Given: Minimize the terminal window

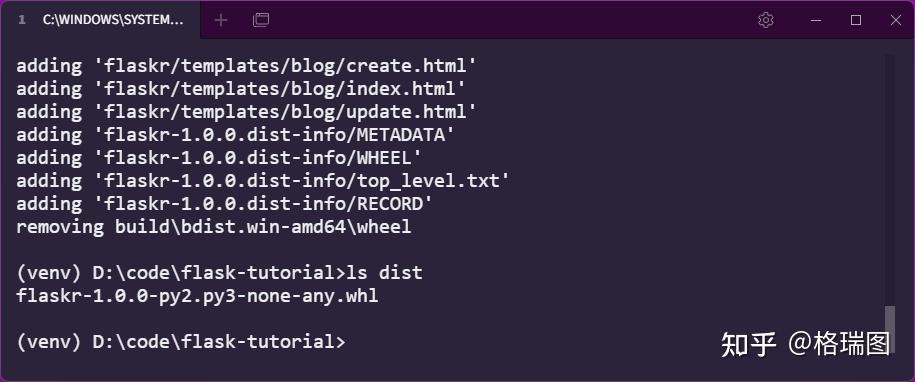Looking at the screenshot, I should click(x=816, y=20).
